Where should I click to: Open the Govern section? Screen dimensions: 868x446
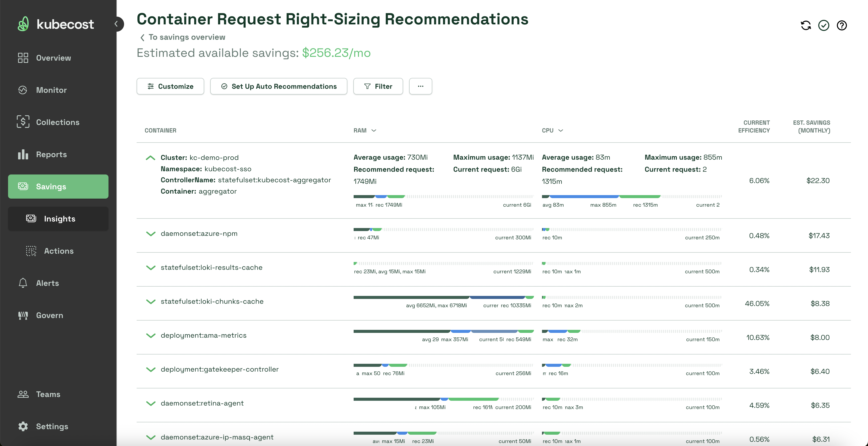click(x=58, y=315)
